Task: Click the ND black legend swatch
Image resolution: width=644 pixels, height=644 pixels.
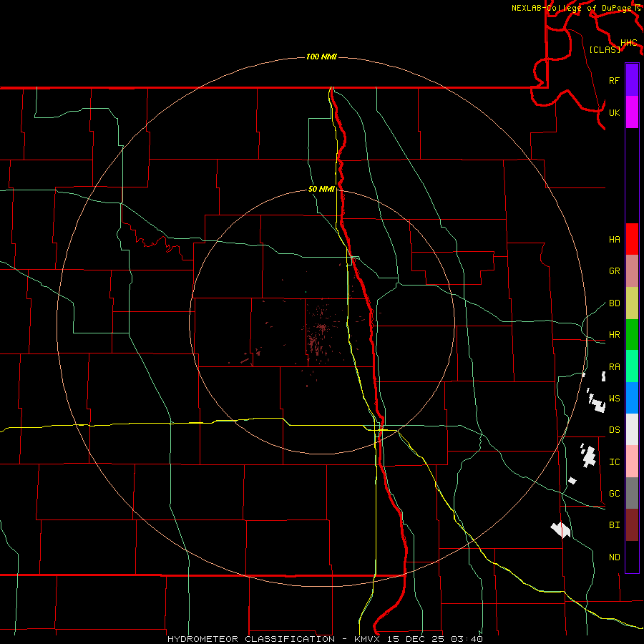Action: tap(632, 557)
